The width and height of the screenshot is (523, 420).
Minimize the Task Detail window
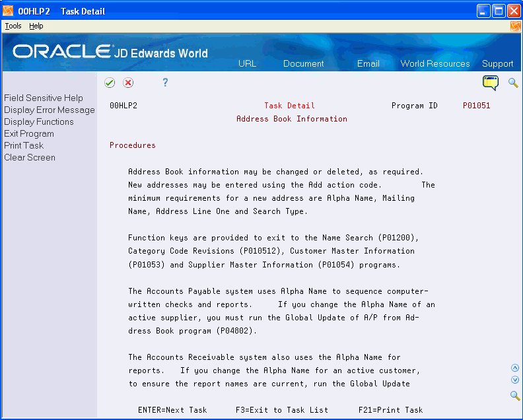point(483,11)
